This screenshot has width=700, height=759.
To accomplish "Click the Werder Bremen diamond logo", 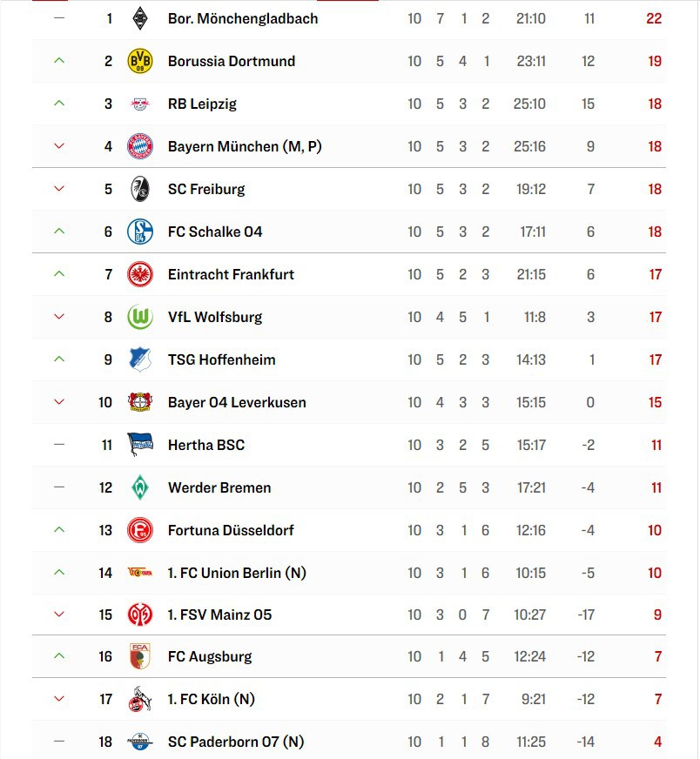I will pyautogui.click(x=139, y=487).
